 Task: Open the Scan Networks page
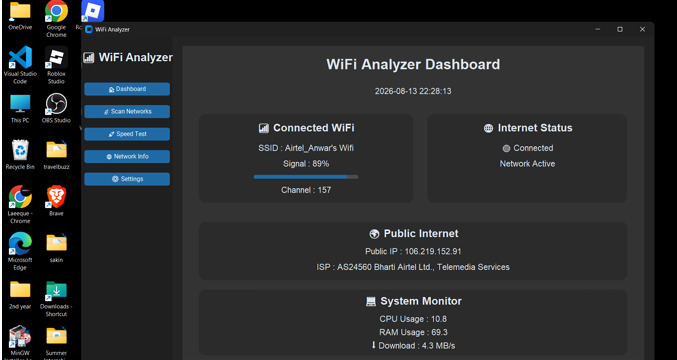tap(127, 111)
